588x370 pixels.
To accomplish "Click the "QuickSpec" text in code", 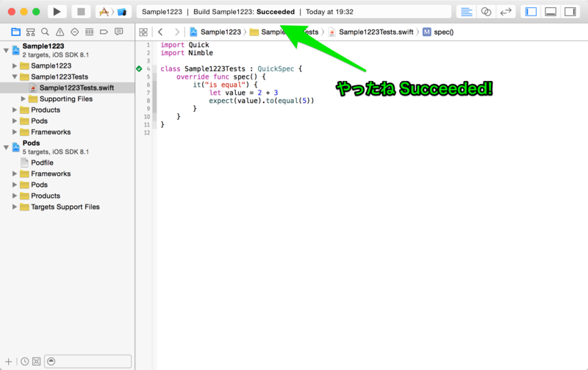I will click(276, 68).
